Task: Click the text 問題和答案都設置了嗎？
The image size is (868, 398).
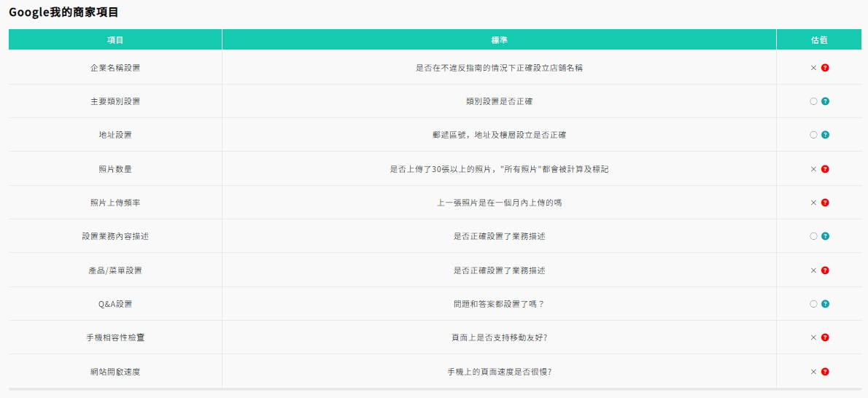Action: tap(500, 304)
